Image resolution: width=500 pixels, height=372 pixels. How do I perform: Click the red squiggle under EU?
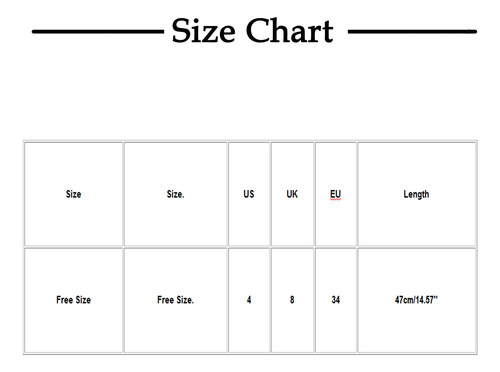336,200
